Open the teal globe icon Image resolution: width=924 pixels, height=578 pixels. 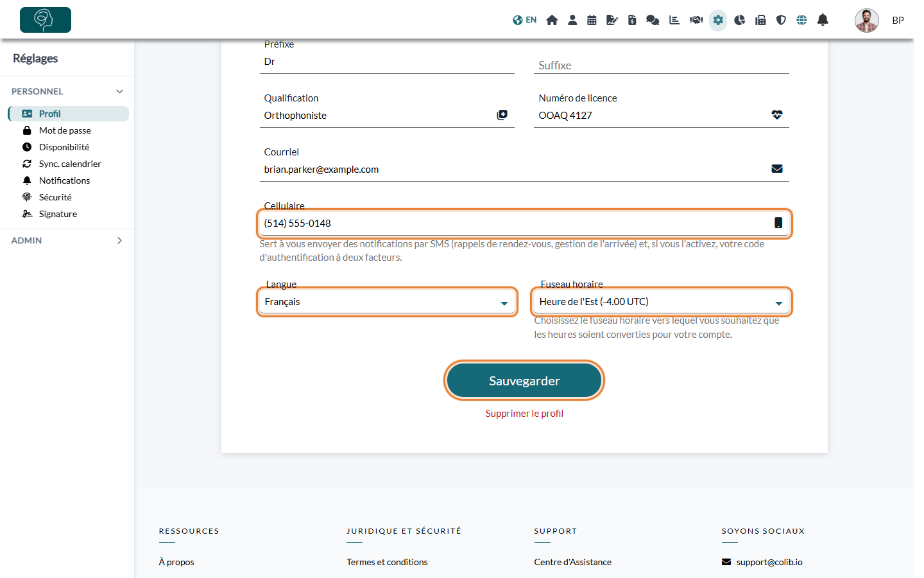click(801, 20)
